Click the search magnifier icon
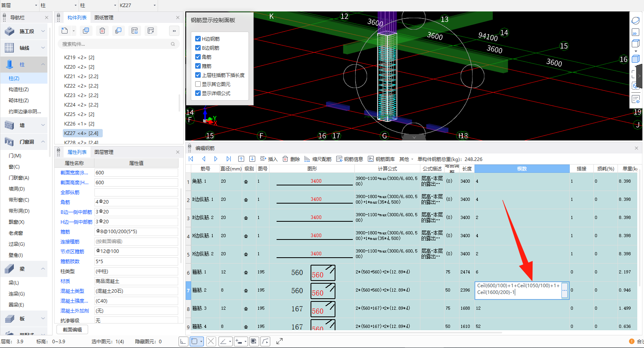 point(173,44)
